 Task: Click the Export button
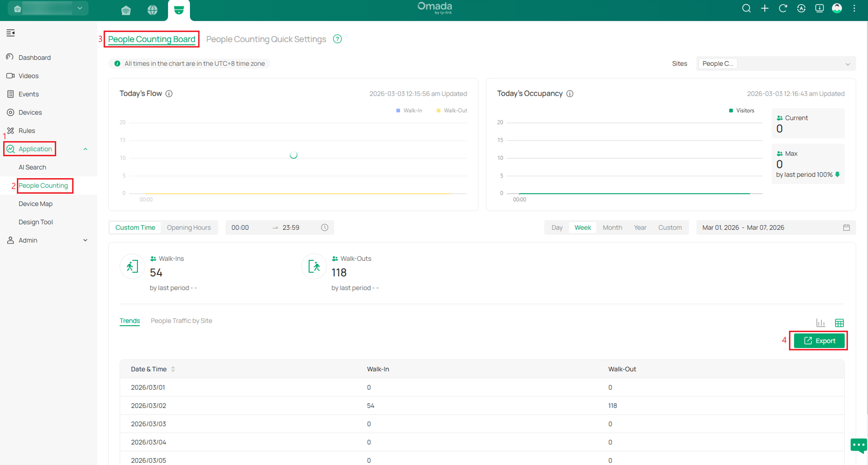pyautogui.click(x=819, y=341)
